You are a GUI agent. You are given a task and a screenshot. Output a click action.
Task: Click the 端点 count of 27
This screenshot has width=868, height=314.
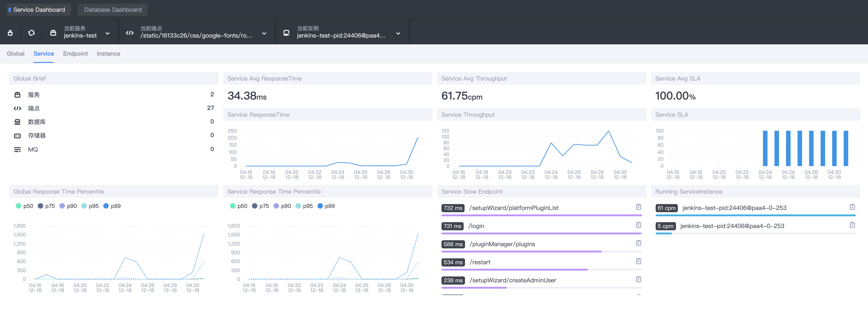(x=210, y=108)
